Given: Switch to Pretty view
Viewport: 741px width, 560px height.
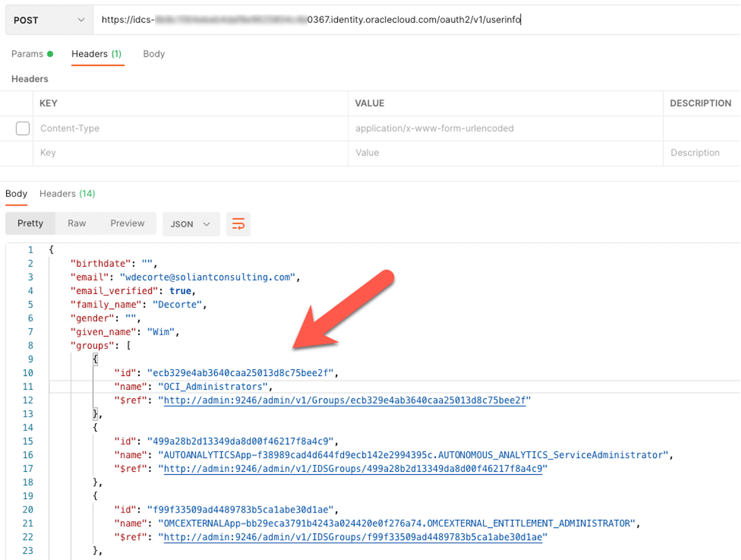Looking at the screenshot, I should click(x=30, y=224).
